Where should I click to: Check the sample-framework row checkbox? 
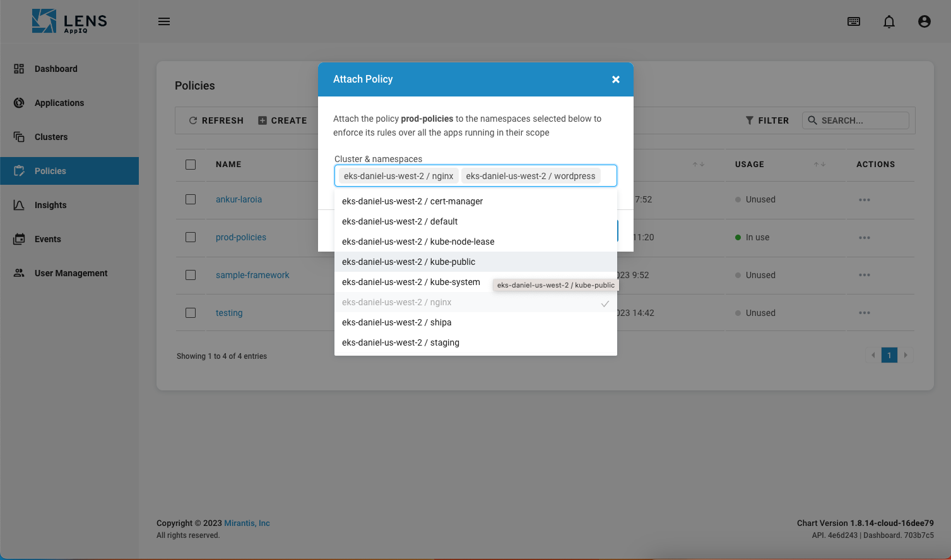[191, 275]
